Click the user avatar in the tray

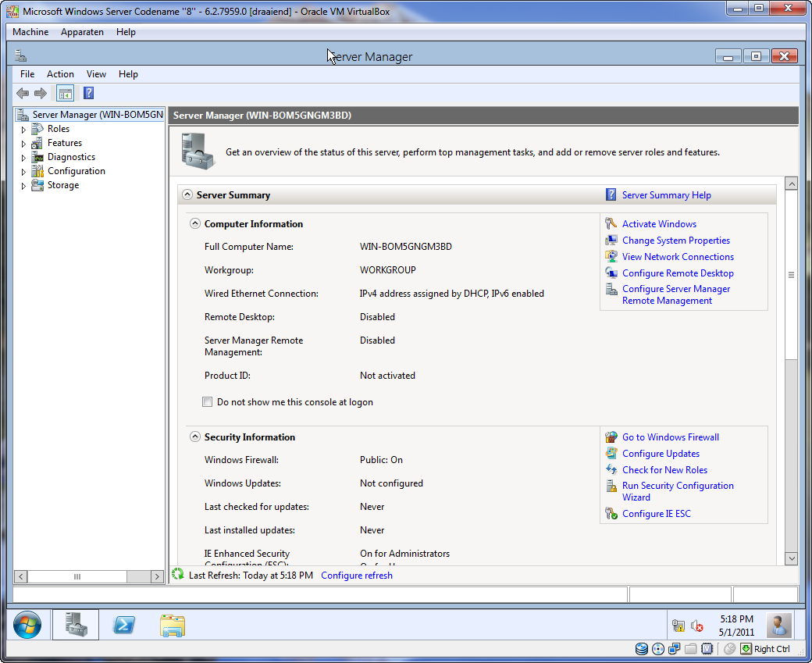pyautogui.click(x=778, y=625)
